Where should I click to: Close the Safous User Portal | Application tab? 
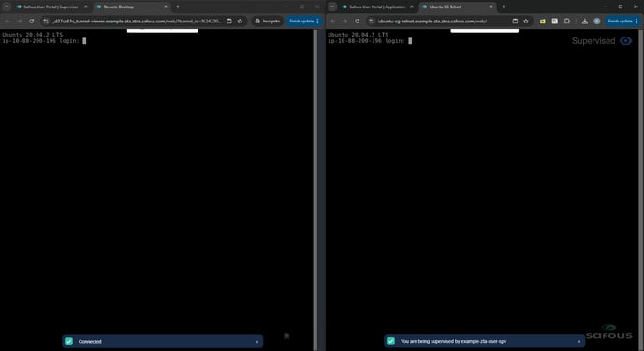tap(411, 7)
